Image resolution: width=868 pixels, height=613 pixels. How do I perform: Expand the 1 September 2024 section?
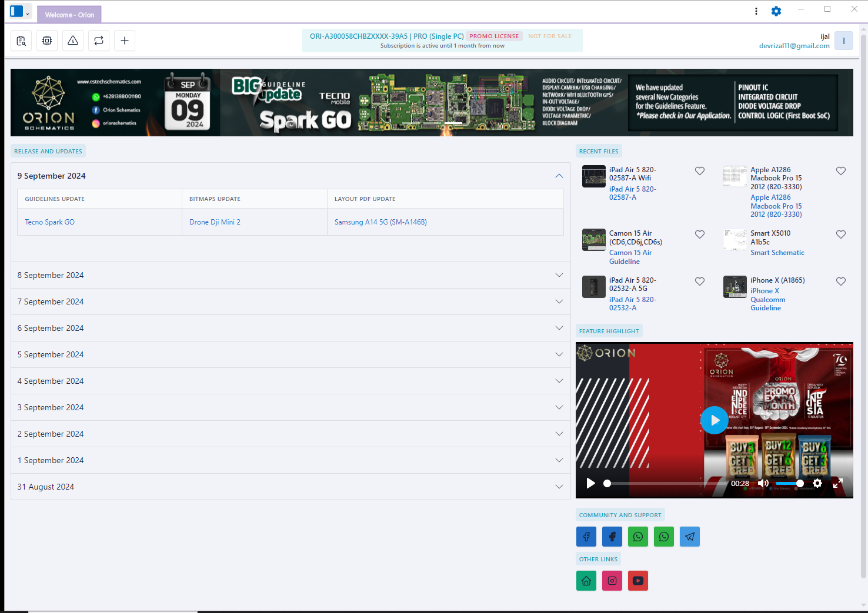coord(291,460)
